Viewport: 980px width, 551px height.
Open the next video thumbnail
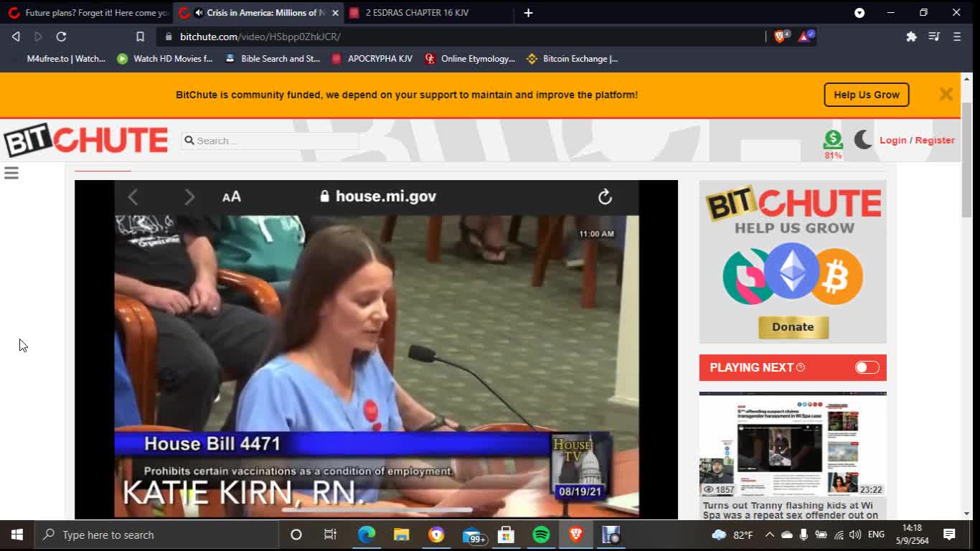pos(793,444)
